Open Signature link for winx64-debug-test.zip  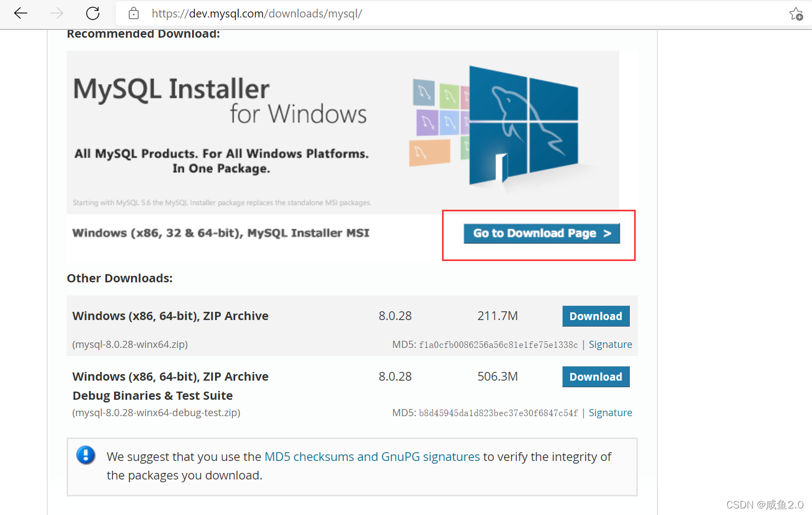pyautogui.click(x=610, y=413)
